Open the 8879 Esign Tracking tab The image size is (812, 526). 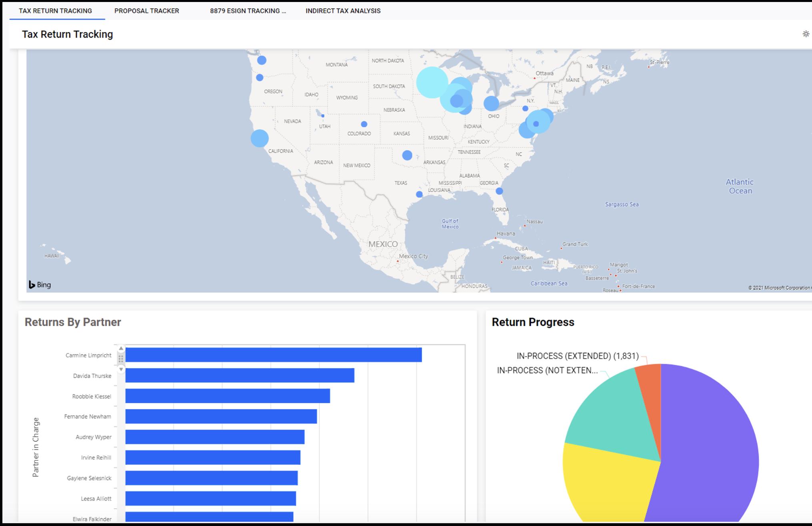coord(248,11)
